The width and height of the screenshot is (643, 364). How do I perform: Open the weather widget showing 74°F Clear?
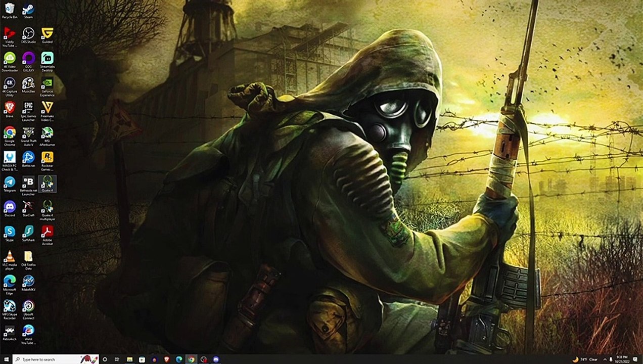click(x=585, y=359)
